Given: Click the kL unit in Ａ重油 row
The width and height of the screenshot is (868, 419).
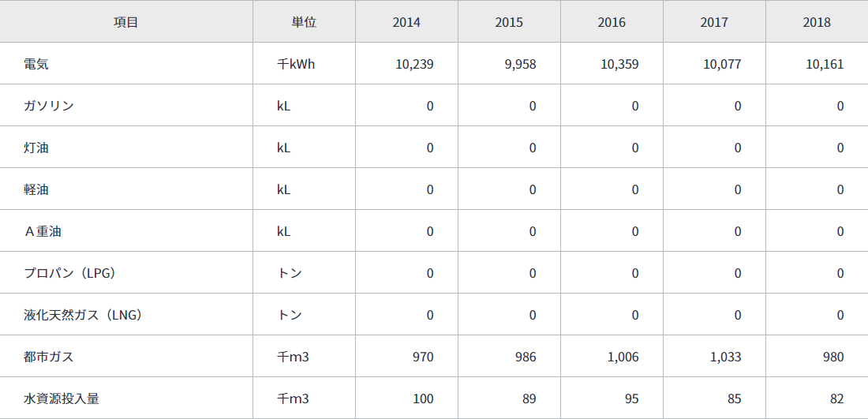Looking at the screenshot, I should 283,231.
